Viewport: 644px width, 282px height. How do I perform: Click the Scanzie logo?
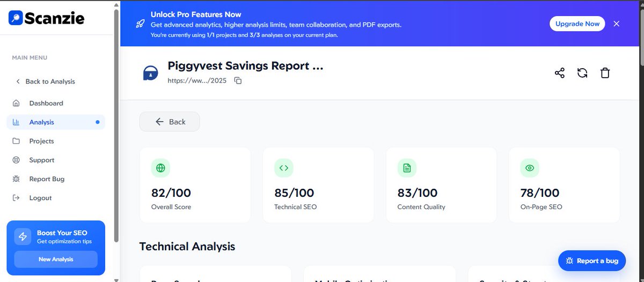tap(47, 18)
